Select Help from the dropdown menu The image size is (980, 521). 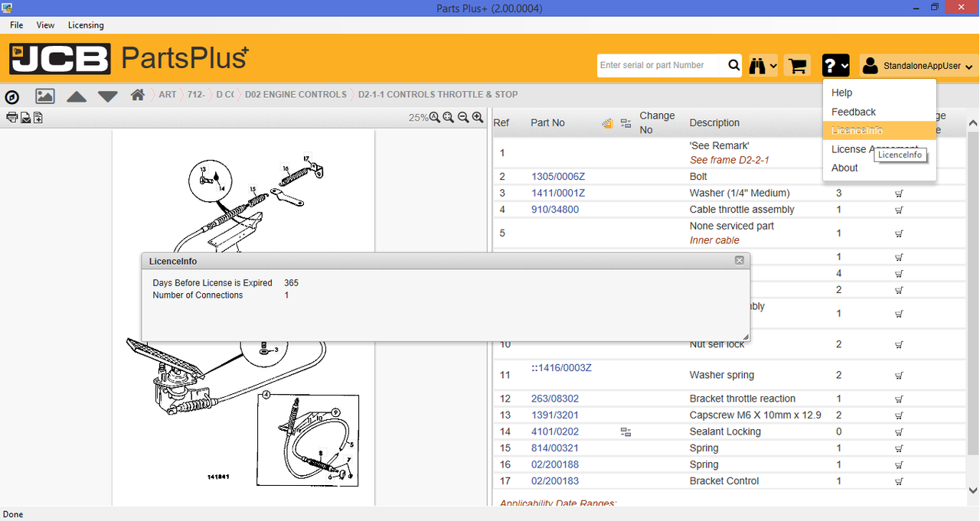(x=880, y=93)
